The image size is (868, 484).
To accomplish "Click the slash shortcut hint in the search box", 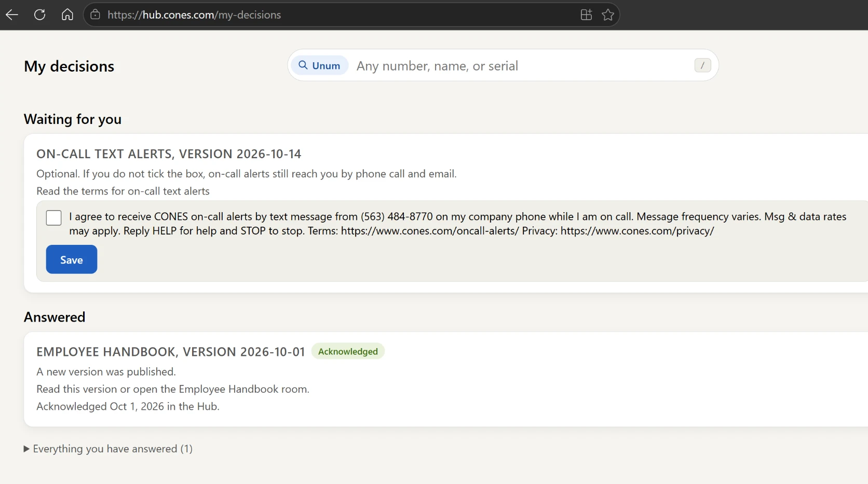I will pyautogui.click(x=702, y=65).
